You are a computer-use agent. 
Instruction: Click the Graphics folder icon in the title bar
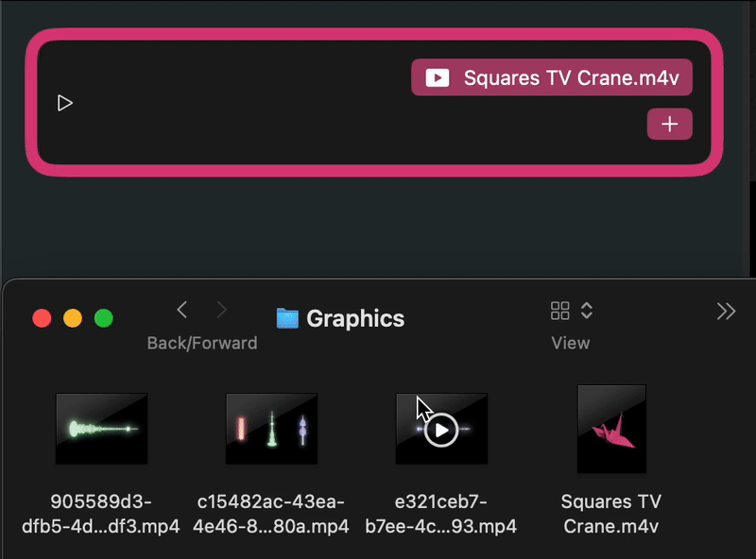pos(287,318)
